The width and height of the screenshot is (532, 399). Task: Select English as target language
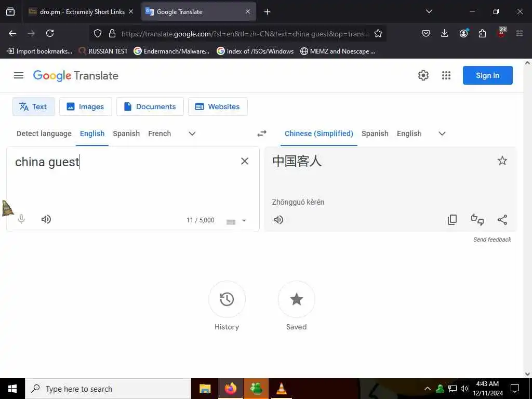coord(409,134)
